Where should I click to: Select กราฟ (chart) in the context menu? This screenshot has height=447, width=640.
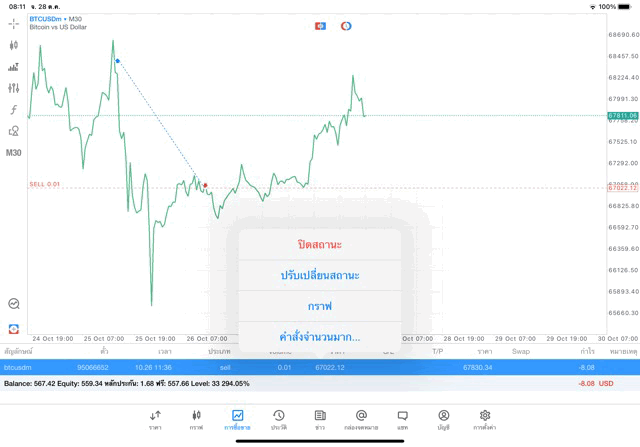[320, 306]
